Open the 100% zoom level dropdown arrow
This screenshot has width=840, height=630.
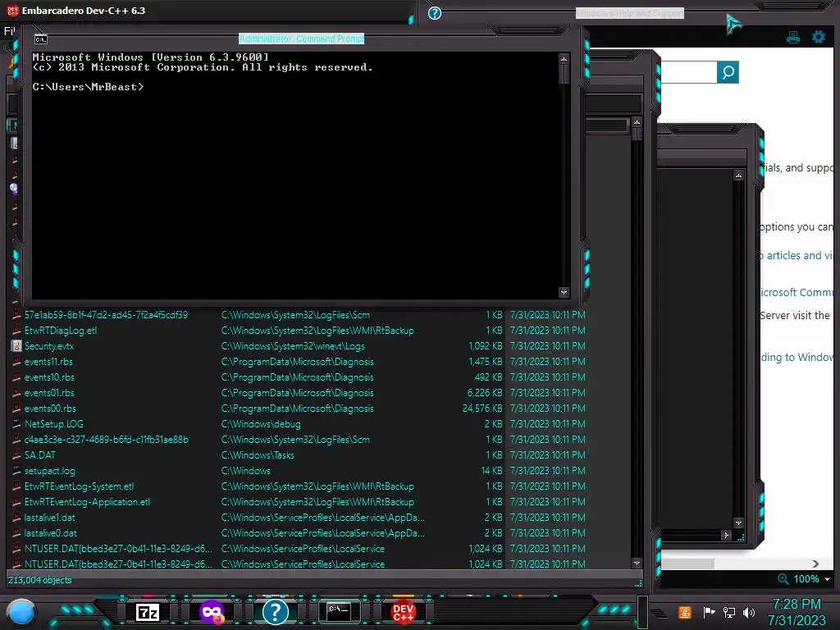827,579
